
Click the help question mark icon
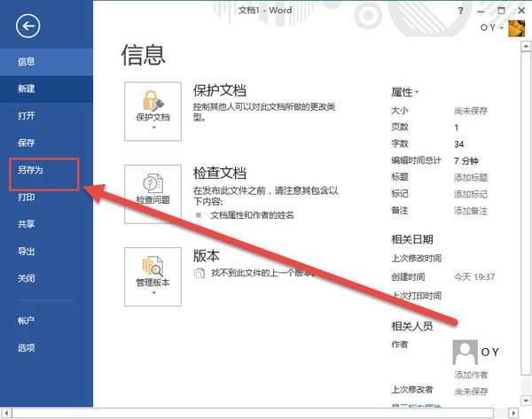point(460,11)
